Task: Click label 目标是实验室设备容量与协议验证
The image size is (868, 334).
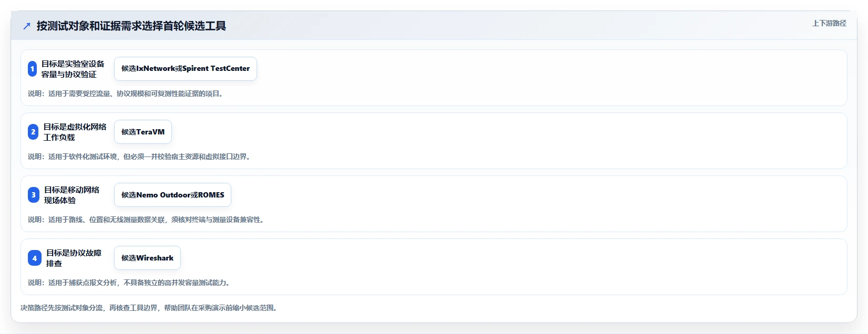Action: coord(73,69)
